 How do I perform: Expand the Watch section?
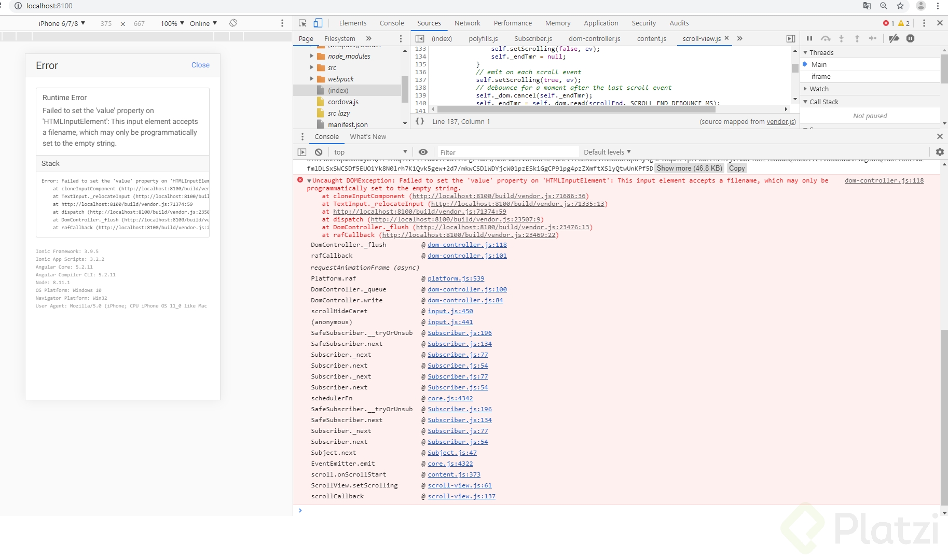(818, 89)
